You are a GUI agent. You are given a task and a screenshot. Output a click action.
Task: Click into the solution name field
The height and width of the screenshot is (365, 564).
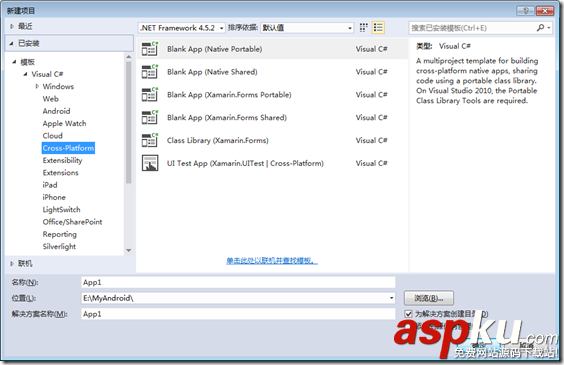point(238,314)
